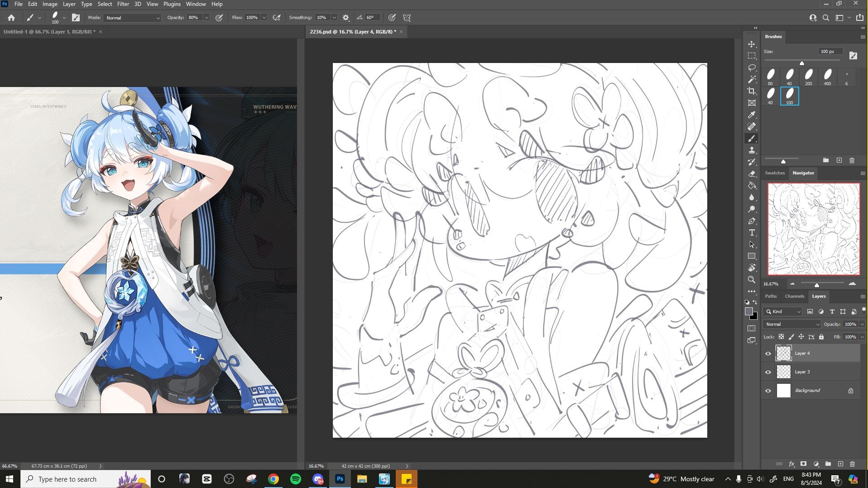
Task: Open the brush preset picker arrow
Action: point(64,18)
